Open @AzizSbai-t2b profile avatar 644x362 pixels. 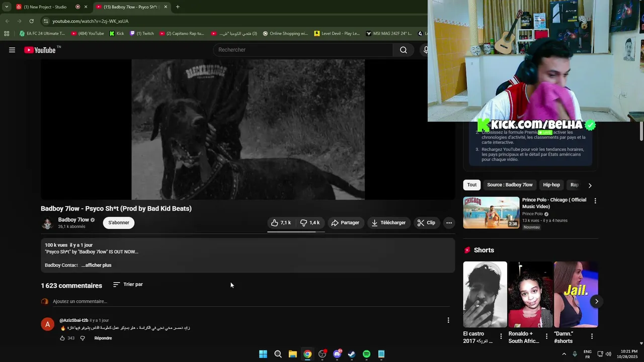pos(47,324)
